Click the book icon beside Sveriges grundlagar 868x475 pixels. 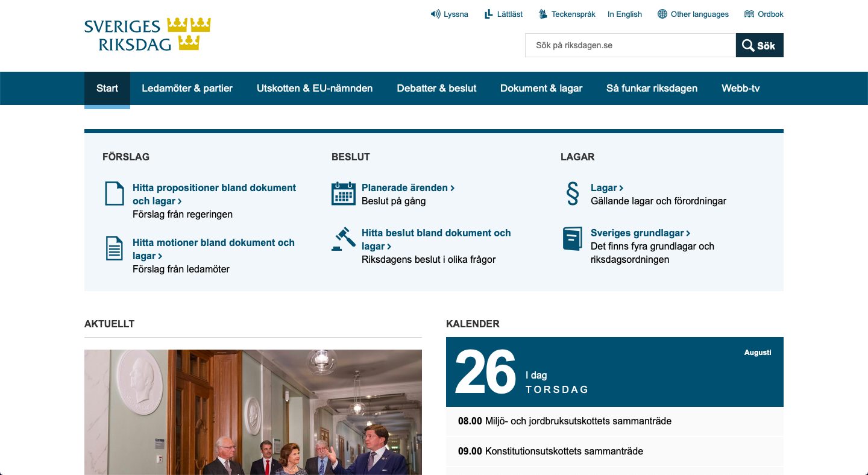573,239
